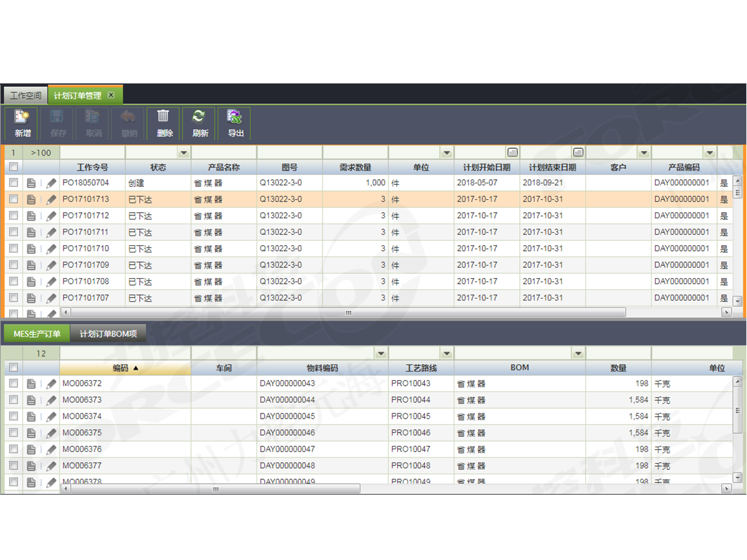This screenshot has width=747, height=560.
Task: Open document icon for row MO006375
Action: (31, 433)
